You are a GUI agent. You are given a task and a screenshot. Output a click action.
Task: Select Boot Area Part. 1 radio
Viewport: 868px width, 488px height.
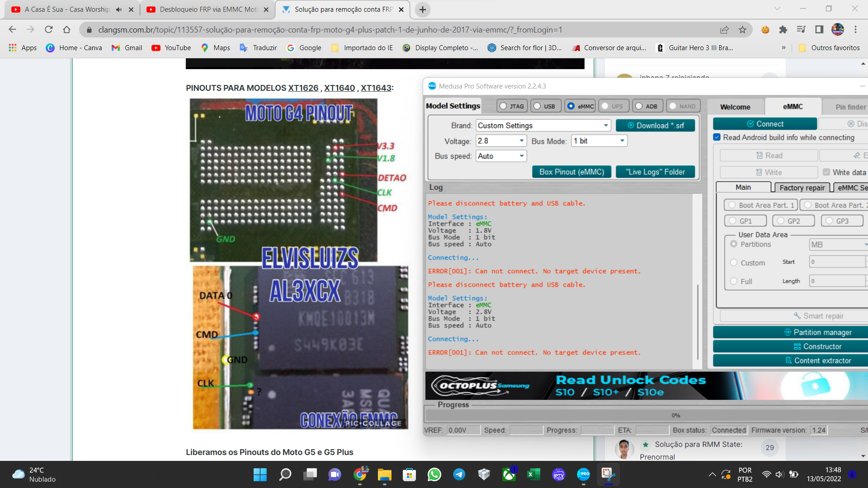pyautogui.click(x=761, y=205)
